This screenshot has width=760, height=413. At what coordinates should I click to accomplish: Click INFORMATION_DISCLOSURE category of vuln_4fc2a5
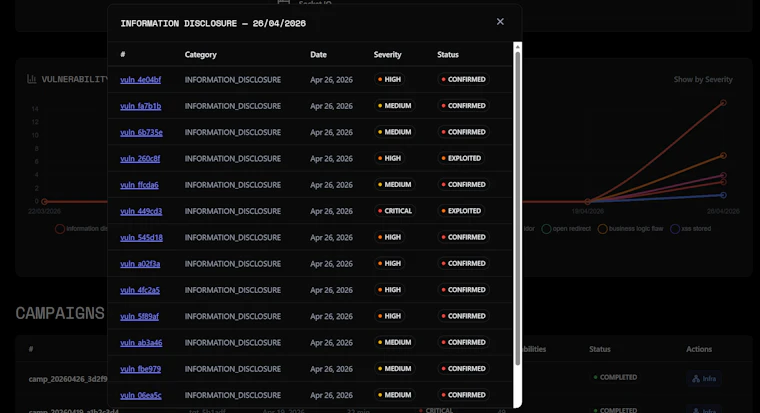(x=233, y=290)
